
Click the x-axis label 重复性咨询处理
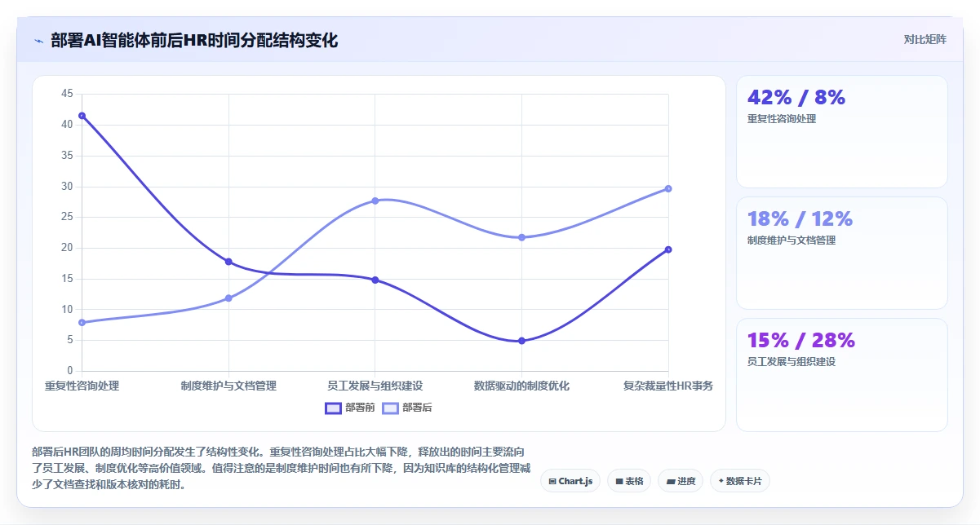coord(82,386)
